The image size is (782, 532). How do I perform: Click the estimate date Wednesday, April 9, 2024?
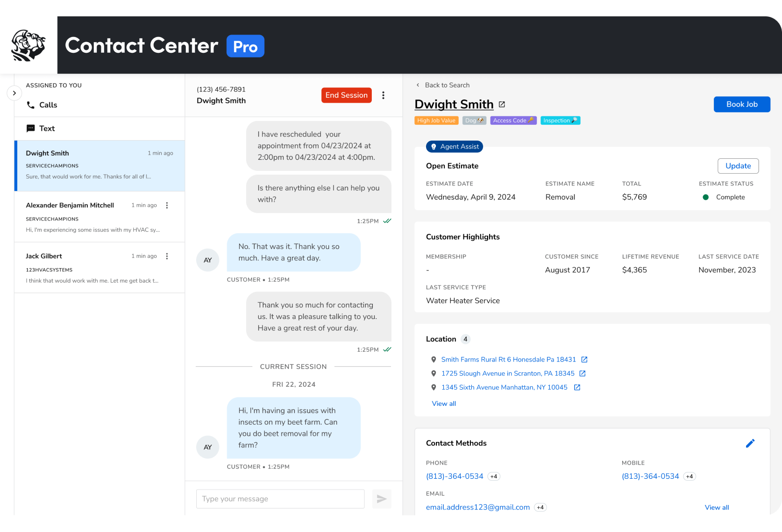pos(471,197)
